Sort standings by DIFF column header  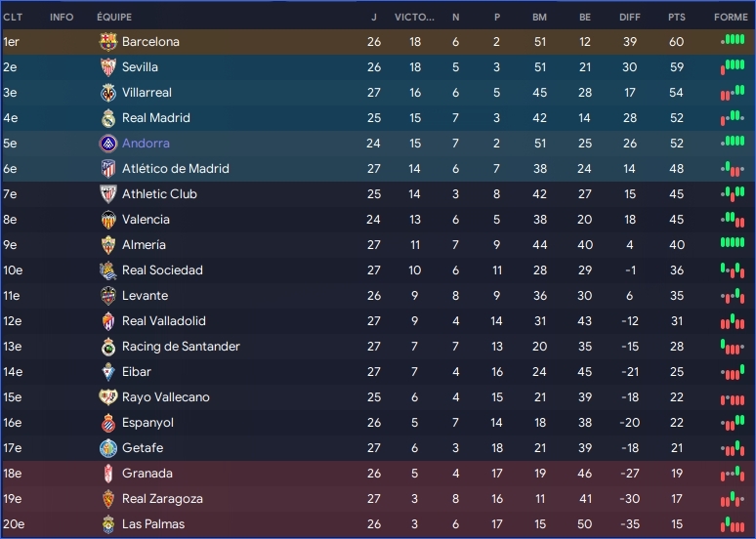coord(630,18)
